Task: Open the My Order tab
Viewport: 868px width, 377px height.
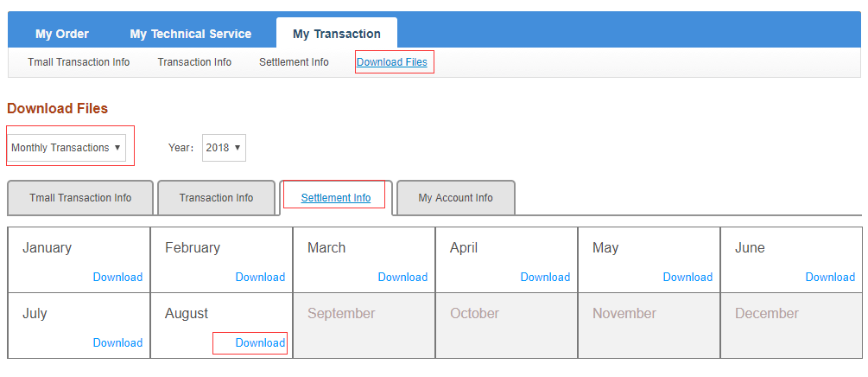Action: [62, 34]
